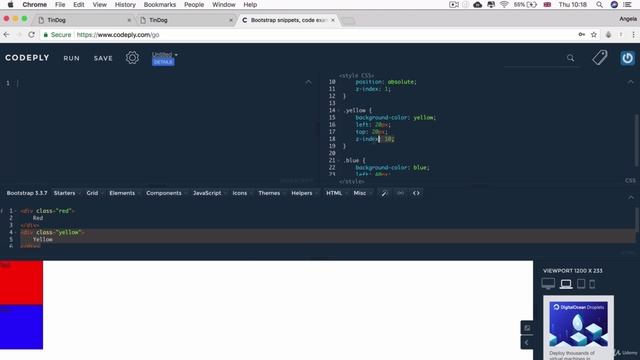This screenshot has height=360, width=640.
Task: Open the Apple menu
Action: pos(11,4)
